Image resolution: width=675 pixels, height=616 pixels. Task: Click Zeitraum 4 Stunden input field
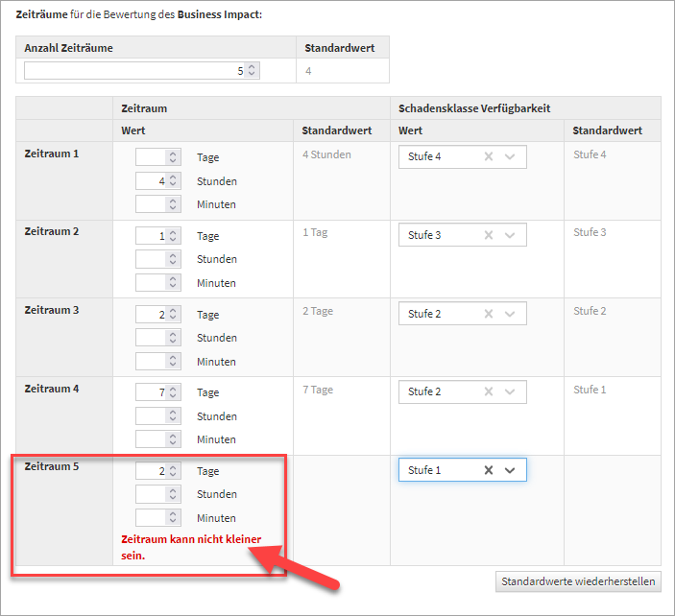151,416
